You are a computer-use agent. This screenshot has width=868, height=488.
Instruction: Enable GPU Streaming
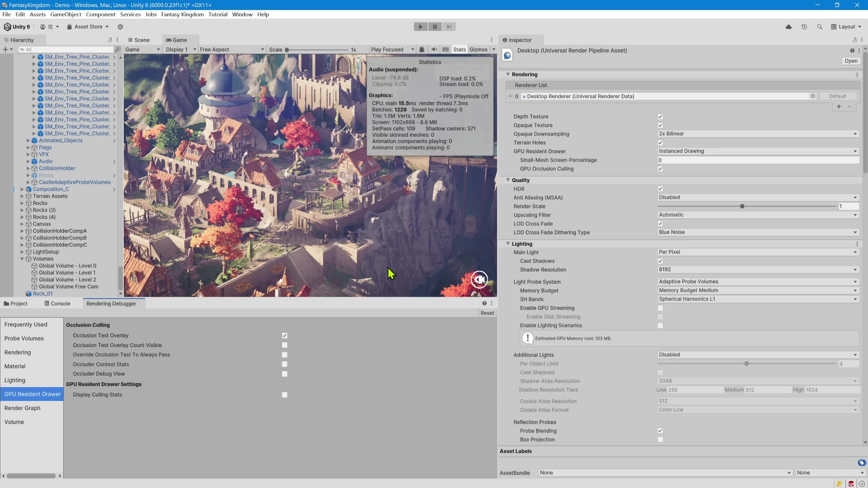click(660, 308)
